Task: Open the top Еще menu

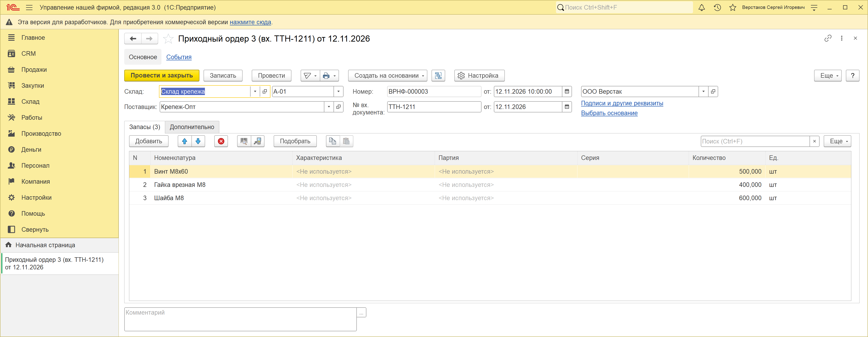Action: (828, 75)
